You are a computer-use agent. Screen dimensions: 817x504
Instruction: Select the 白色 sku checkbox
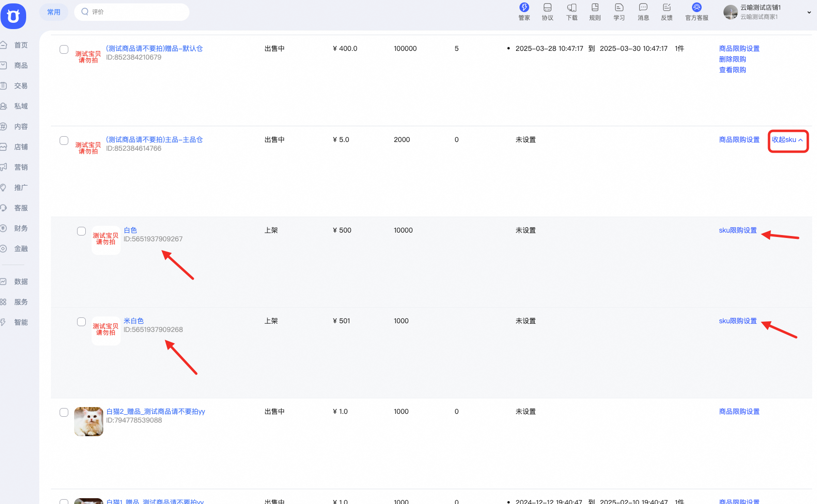pyautogui.click(x=81, y=231)
